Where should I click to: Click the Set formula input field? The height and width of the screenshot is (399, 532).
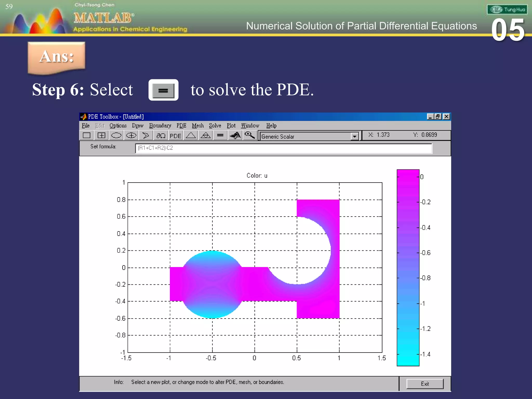284,148
